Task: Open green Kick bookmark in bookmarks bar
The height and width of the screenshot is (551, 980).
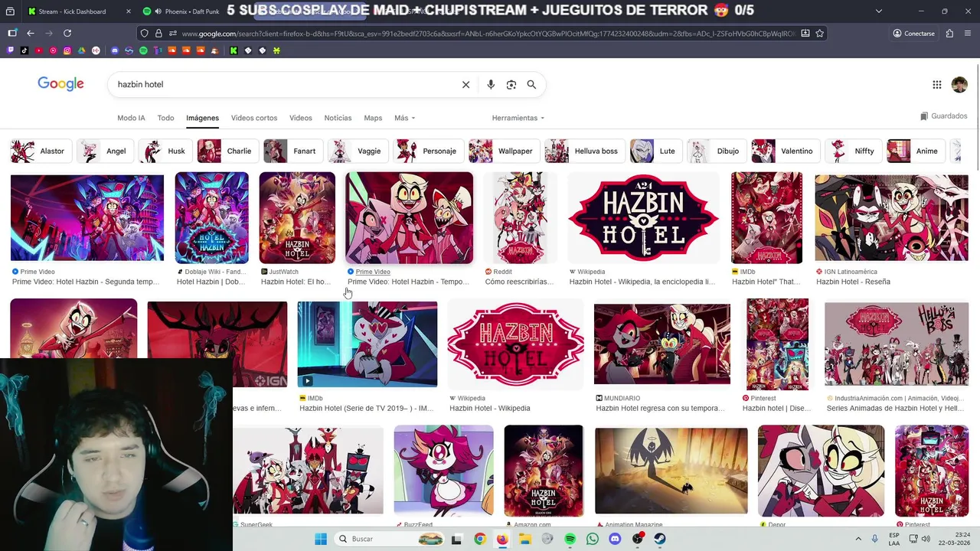Action: point(234,51)
